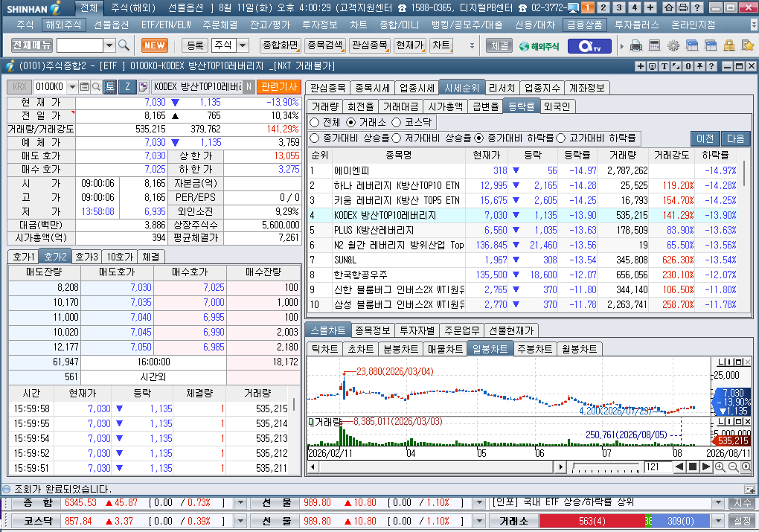The image size is (759, 532).
Task: Open the stock code list icon next to 0100K0
Action: 85,86
